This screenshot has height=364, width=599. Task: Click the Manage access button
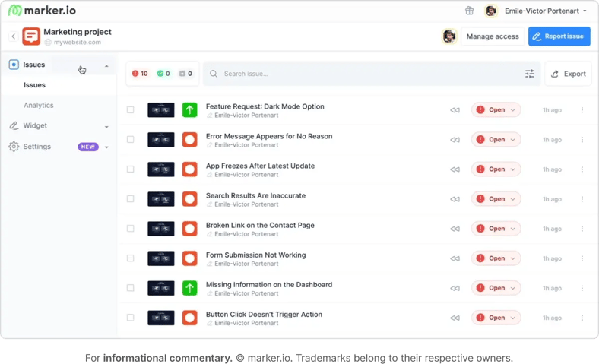coord(493,36)
